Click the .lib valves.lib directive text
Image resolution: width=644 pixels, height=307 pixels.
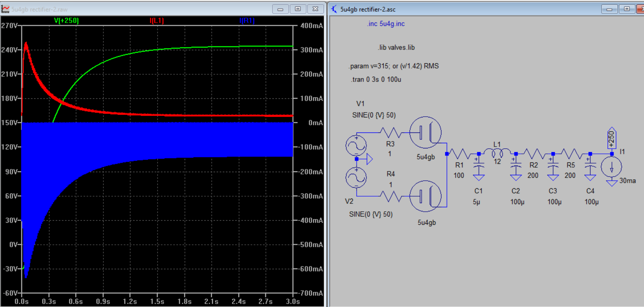point(396,47)
